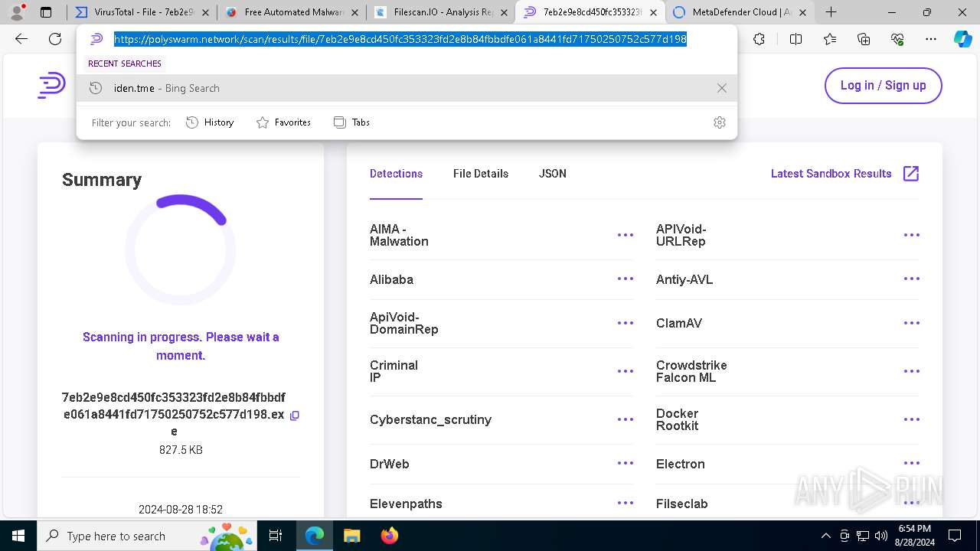The width and height of the screenshot is (980, 551).
Task: Expand Cyberstanc_scrutiny options menu
Action: (x=626, y=419)
